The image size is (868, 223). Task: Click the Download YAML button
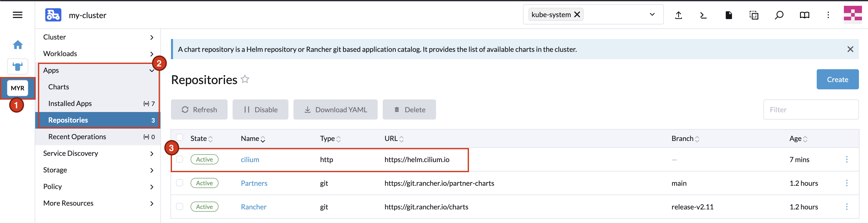tap(335, 109)
